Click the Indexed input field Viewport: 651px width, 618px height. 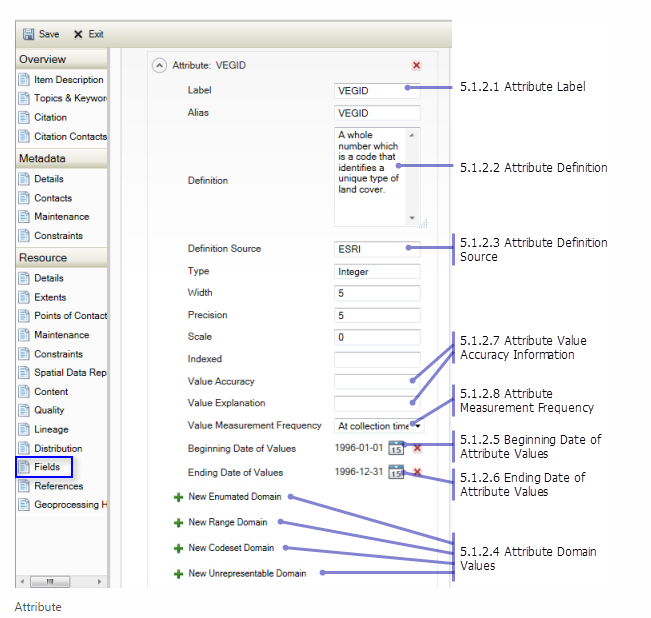point(377,359)
